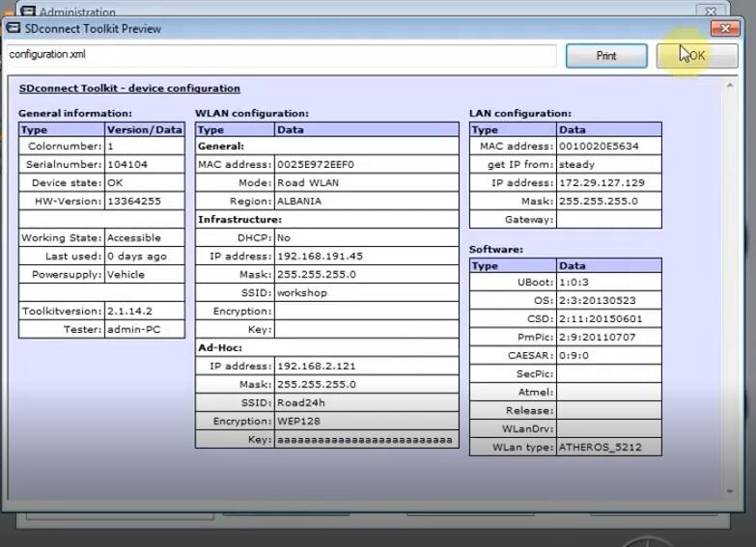Select Infrastructure SSID value workshop
This screenshot has height=547, width=756.
click(302, 292)
